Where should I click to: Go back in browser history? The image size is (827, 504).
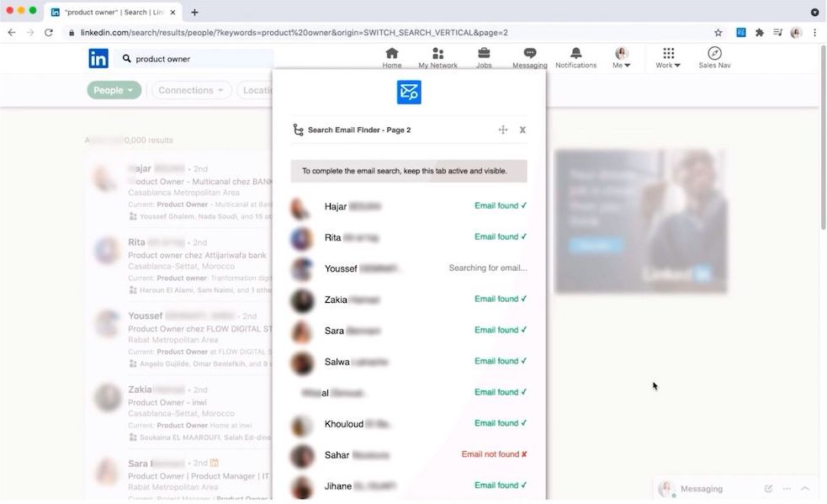click(x=12, y=33)
